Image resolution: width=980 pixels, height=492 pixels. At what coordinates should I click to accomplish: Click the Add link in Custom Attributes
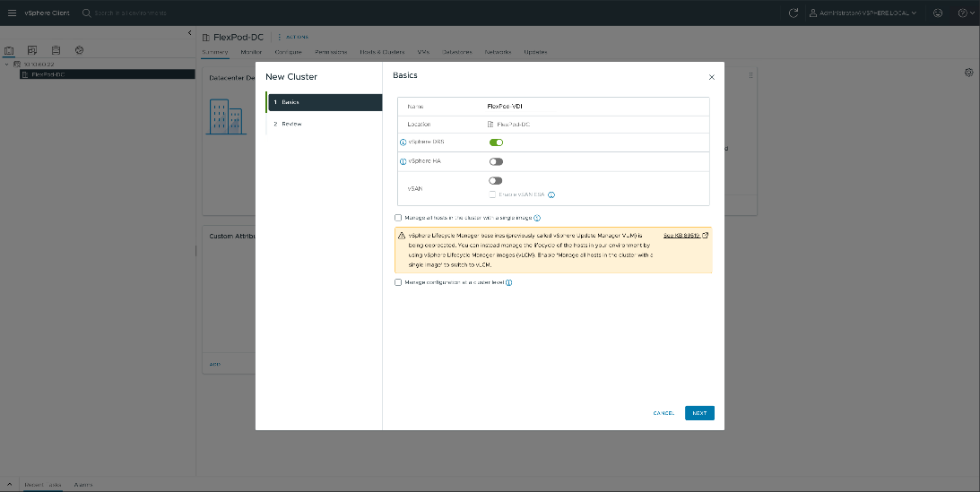[215, 364]
